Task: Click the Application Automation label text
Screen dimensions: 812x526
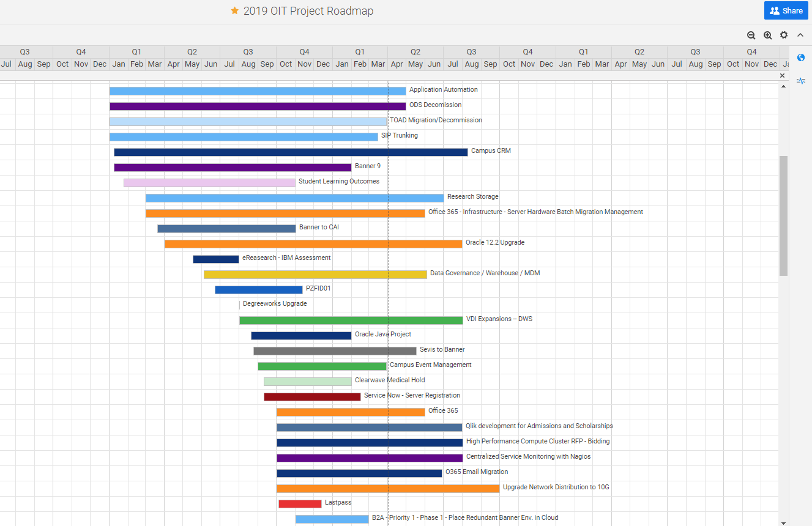Action: click(x=444, y=89)
